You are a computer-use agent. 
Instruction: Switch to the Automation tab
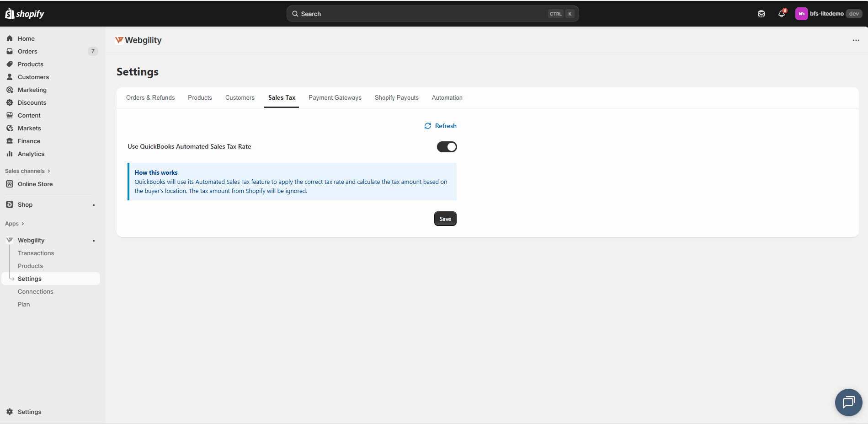tap(447, 98)
